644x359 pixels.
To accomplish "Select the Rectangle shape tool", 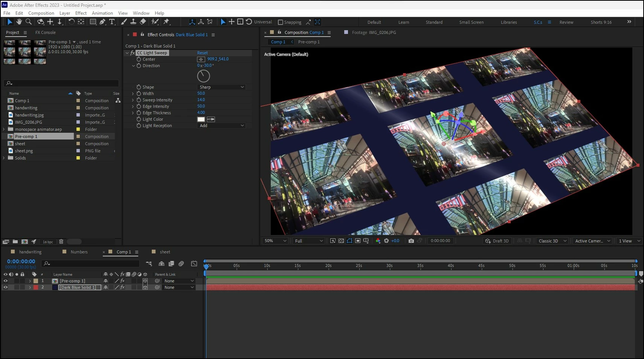I will [93, 22].
